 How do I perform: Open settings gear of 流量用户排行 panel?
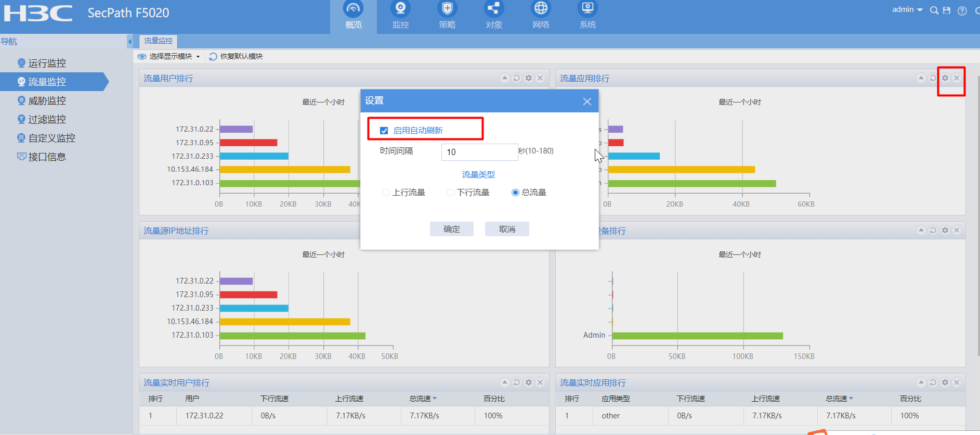click(x=529, y=78)
